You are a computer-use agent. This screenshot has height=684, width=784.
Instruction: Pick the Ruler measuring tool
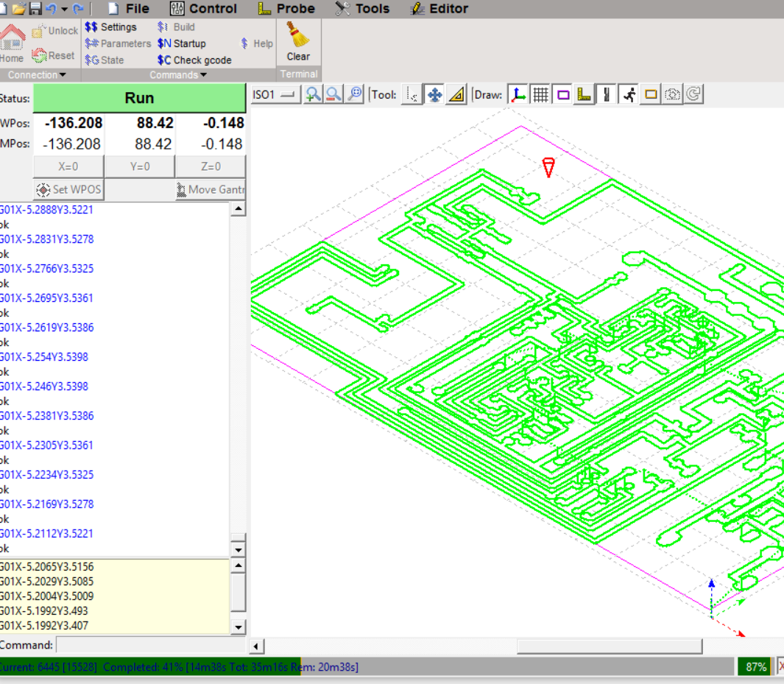[457, 94]
